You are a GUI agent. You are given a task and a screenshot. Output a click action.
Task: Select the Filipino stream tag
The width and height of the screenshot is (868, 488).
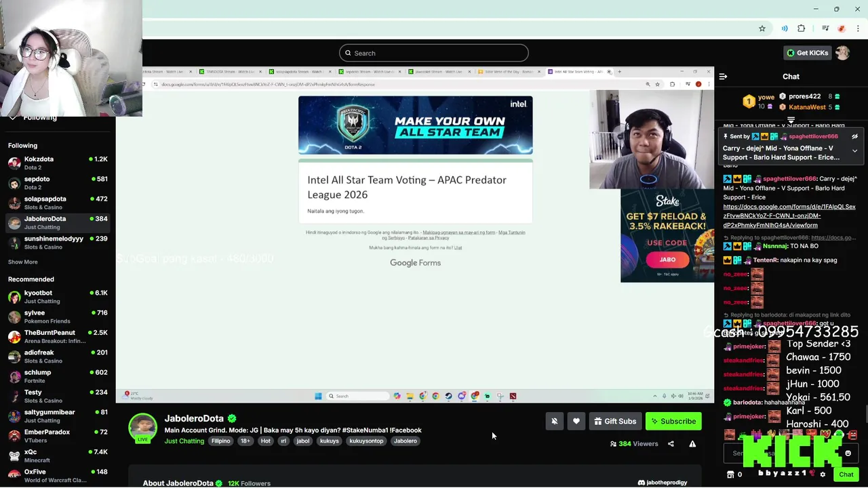[x=220, y=441]
